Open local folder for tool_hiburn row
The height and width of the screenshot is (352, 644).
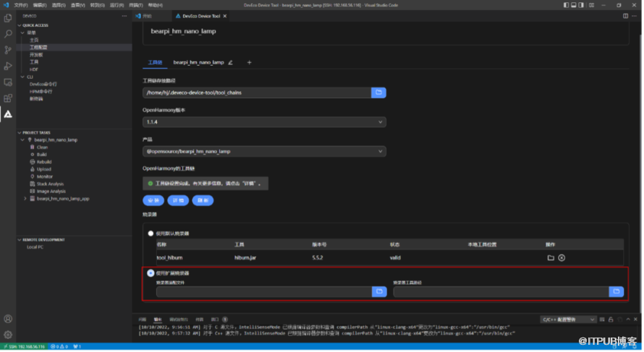tap(551, 258)
